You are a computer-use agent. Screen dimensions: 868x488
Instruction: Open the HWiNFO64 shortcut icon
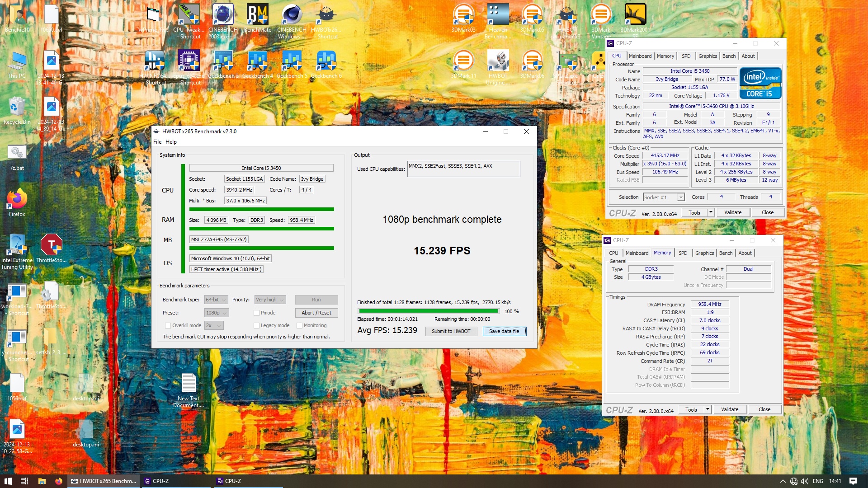coord(155,67)
